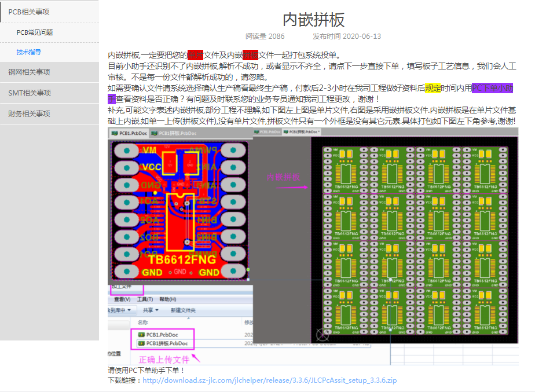535x392 pixels.
Task: Click the 名称 column header in file list
Action: point(142,322)
